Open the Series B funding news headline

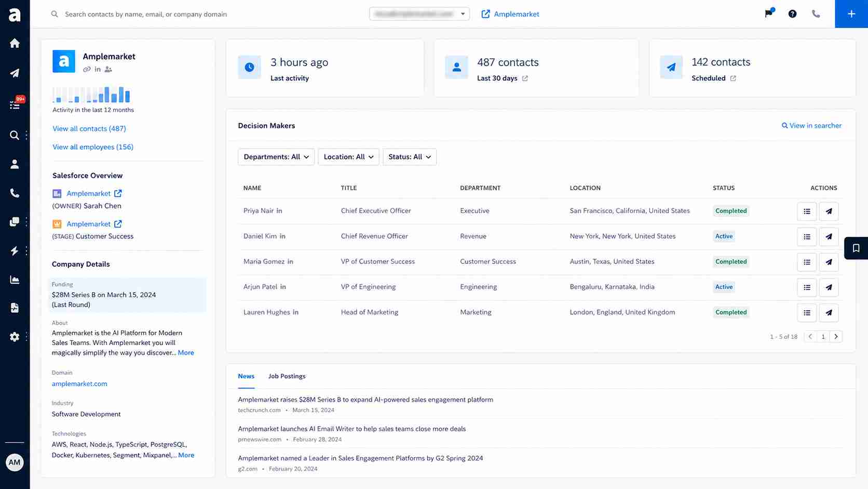365,400
